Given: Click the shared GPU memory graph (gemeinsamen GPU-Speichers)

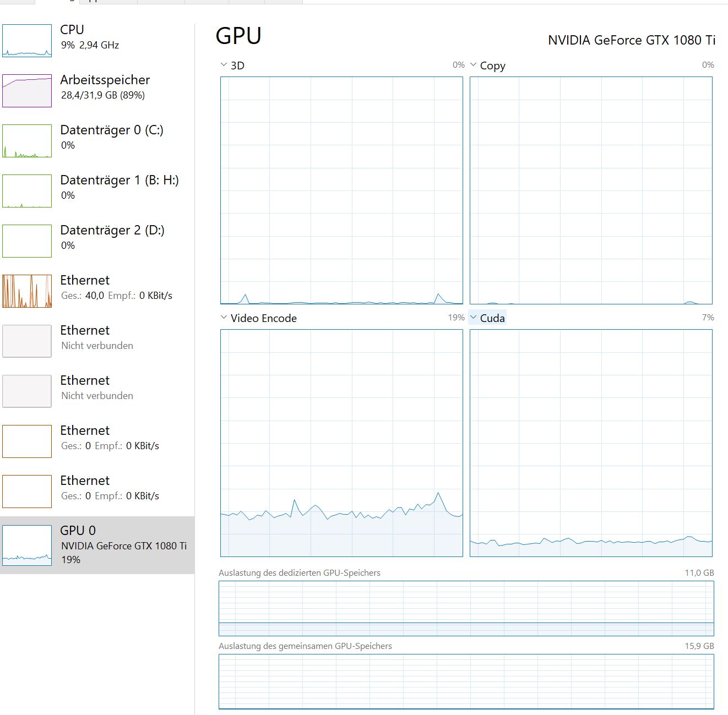Looking at the screenshot, I should point(466,681).
